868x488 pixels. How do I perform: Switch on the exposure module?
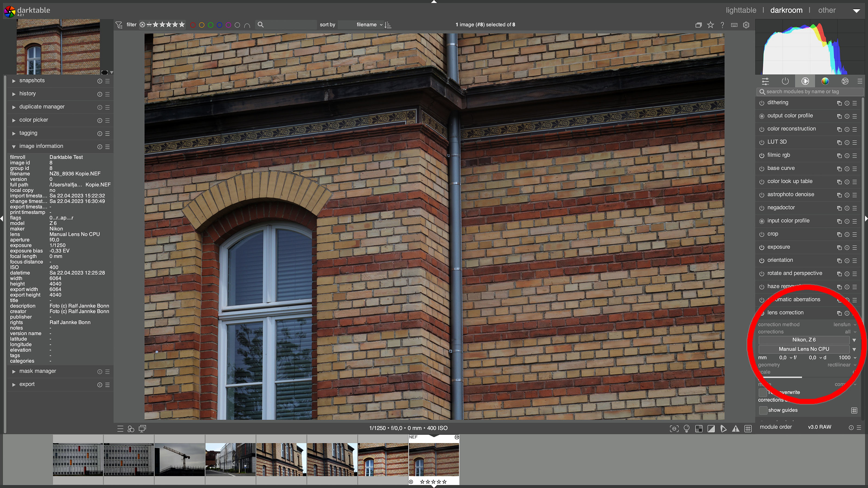(x=761, y=247)
